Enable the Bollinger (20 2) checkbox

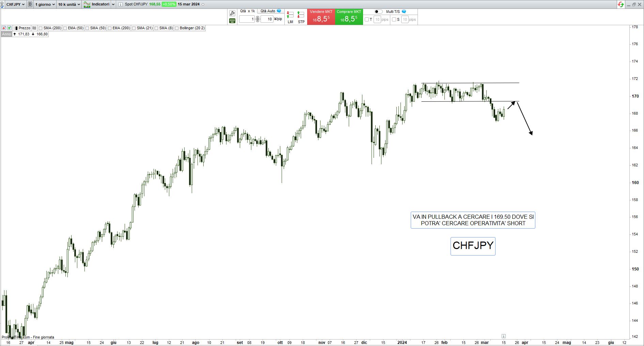[177, 28]
